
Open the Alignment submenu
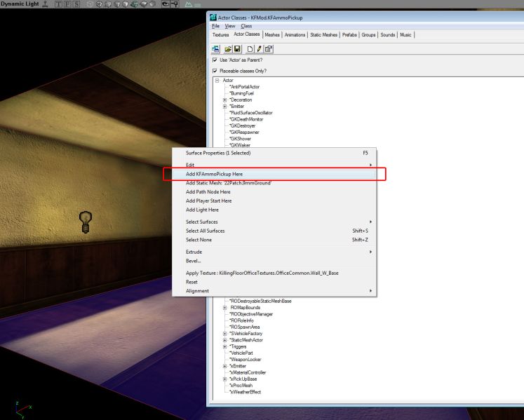tap(274, 292)
